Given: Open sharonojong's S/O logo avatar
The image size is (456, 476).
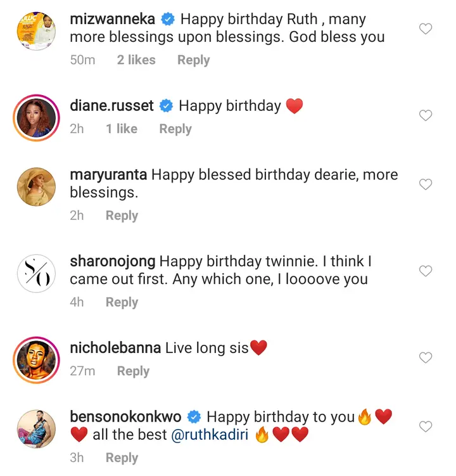Looking at the screenshot, I should [x=36, y=273].
